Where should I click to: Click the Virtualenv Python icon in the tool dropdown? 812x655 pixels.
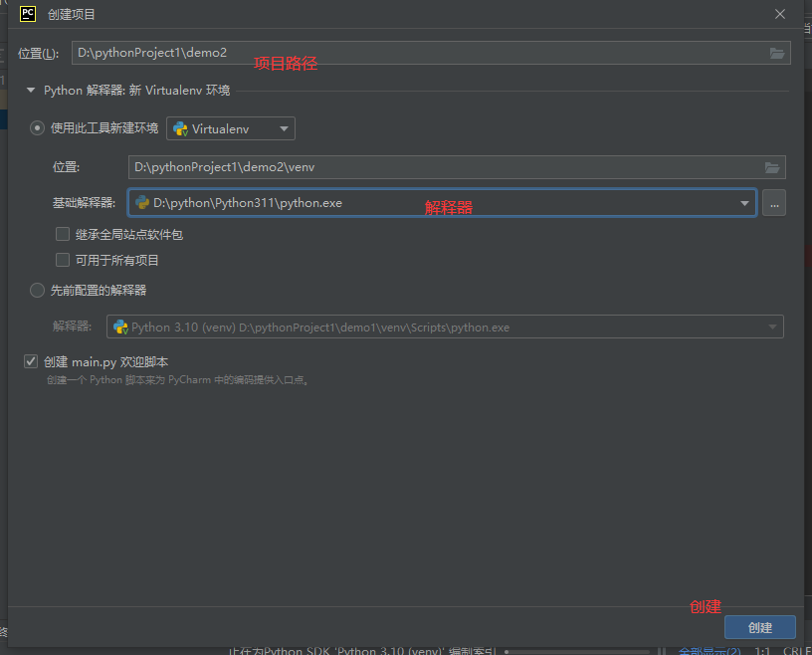[181, 128]
